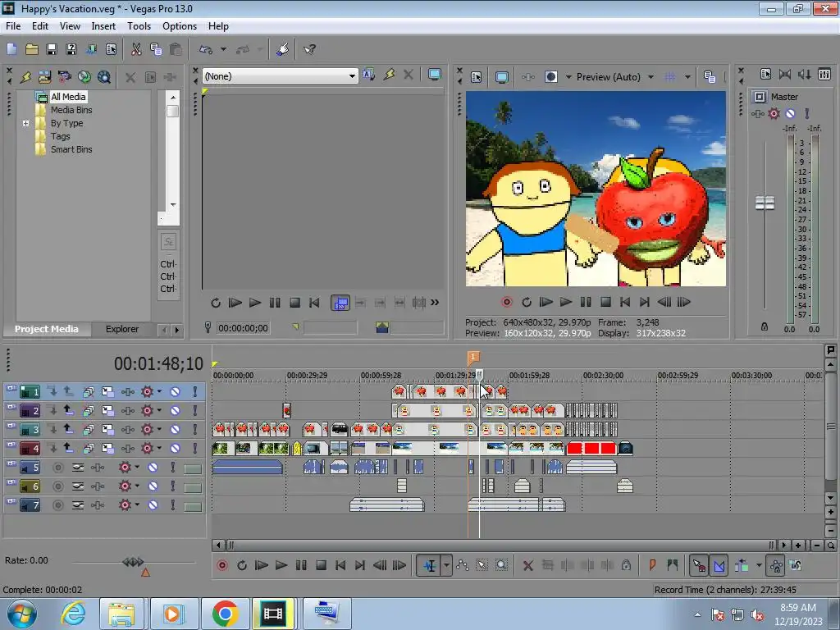Image resolution: width=840 pixels, height=630 pixels.
Task: Toggle Enable Snapping in timeline toolbar
Action: [699, 565]
